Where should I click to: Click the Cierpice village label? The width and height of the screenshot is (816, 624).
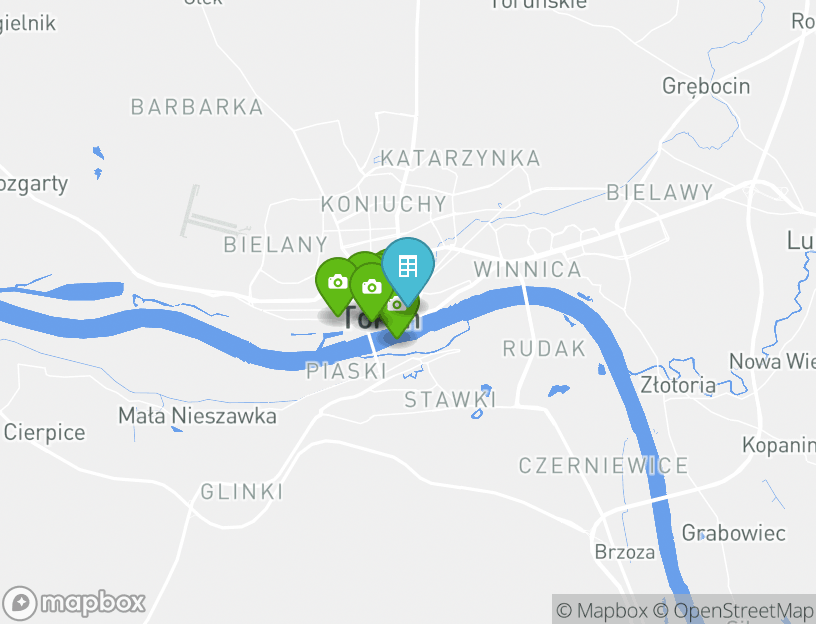click(44, 433)
